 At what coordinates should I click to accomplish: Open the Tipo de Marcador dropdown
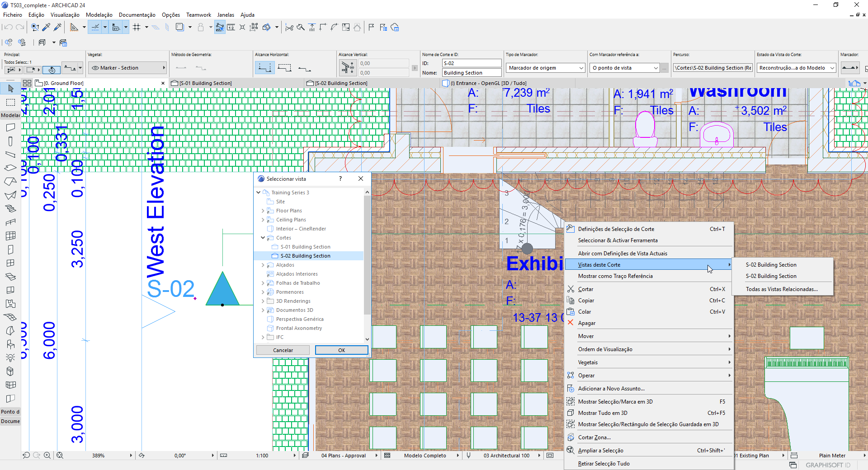(x=545, y=68)
